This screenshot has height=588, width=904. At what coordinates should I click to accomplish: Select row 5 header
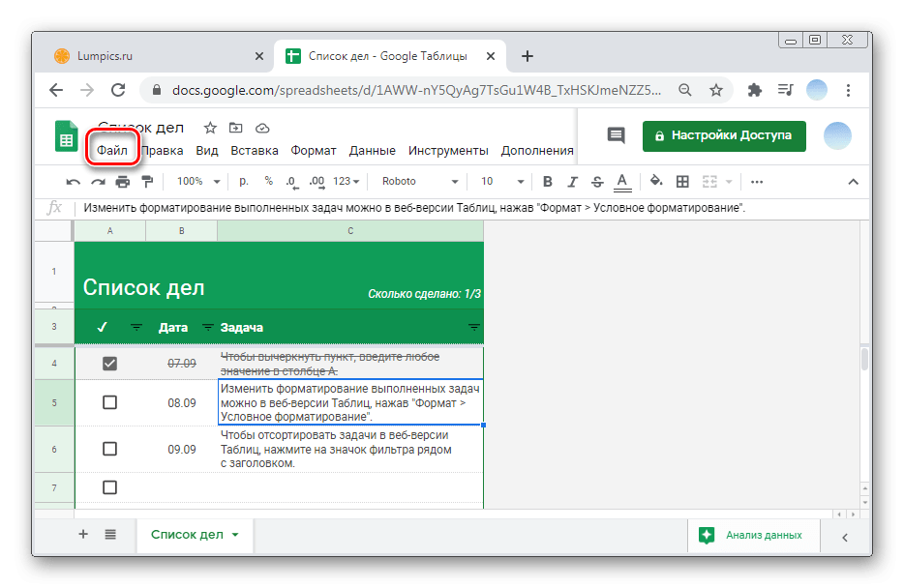point(54,402)
